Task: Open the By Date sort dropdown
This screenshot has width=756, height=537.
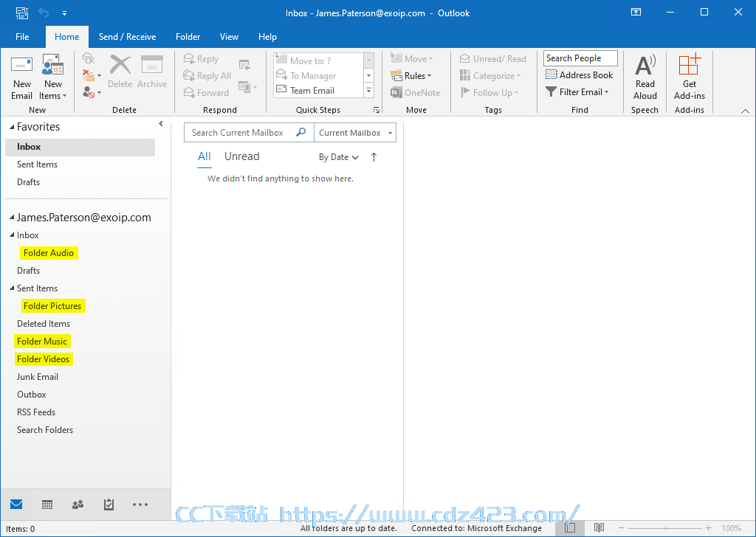Action: coord(338,157)
